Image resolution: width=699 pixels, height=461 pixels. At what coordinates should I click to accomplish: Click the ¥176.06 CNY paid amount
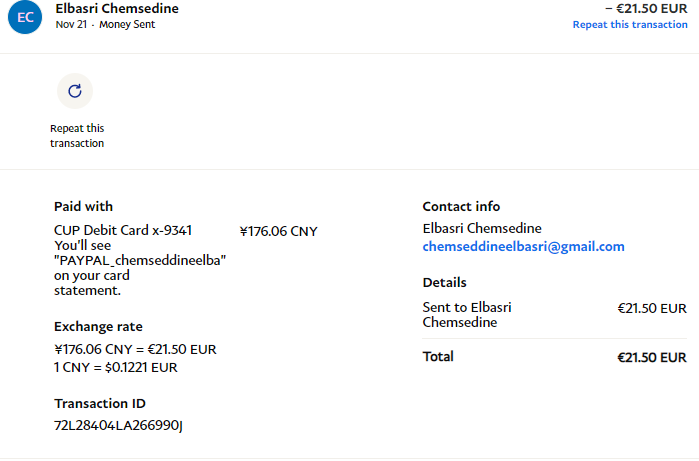(x=278, y=231)
